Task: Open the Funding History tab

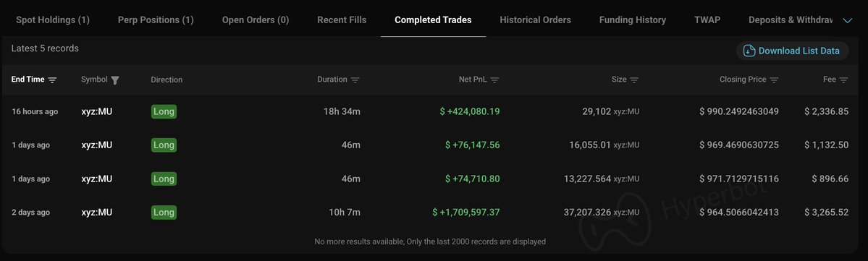Action: pyautogui.click(x=632, y=20)
